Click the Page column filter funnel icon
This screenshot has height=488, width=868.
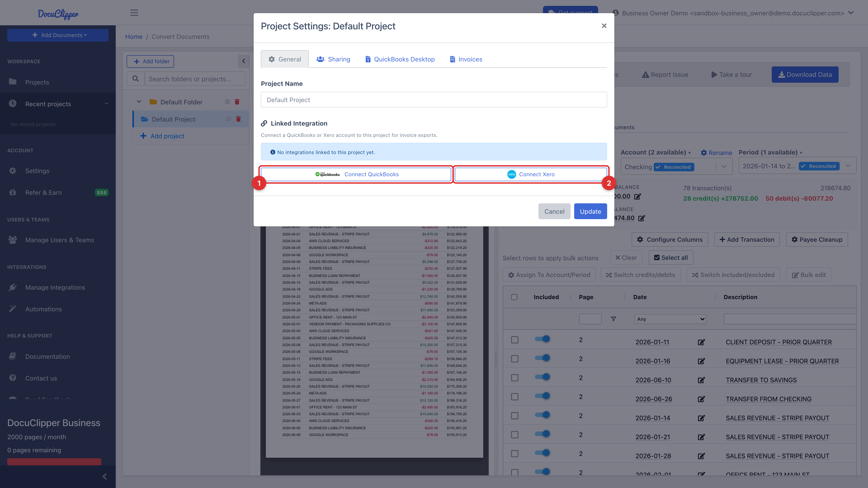(614, 319)
